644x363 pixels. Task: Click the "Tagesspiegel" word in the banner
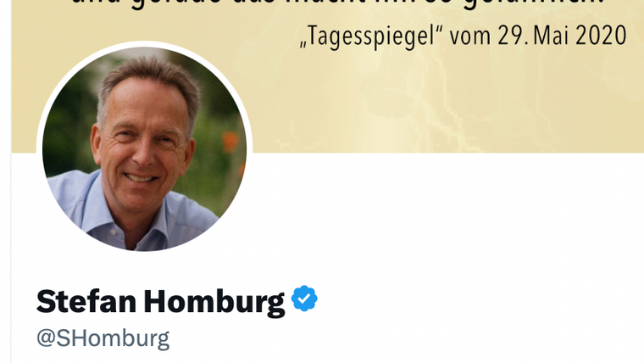(x=371, y=36)
